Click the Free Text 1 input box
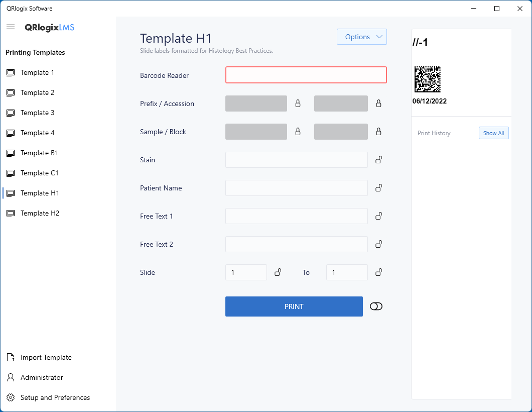This screenshot has height=412, width=532. [x=296, y=216]
